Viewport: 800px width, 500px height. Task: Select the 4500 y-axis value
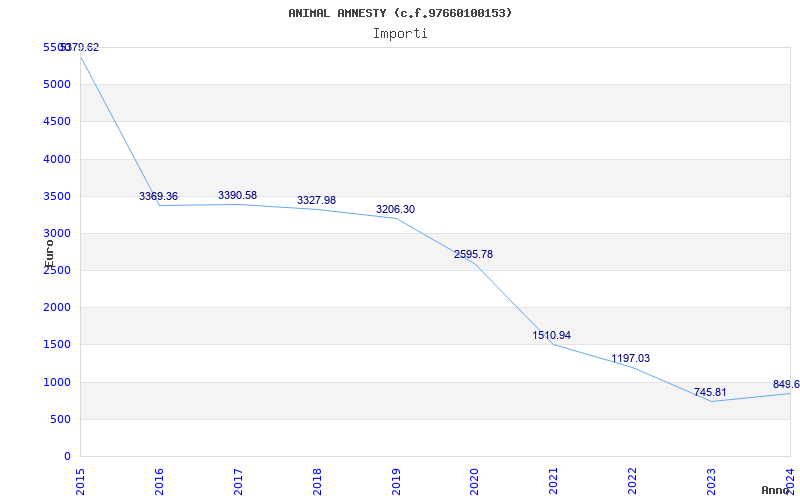[58, 122]
